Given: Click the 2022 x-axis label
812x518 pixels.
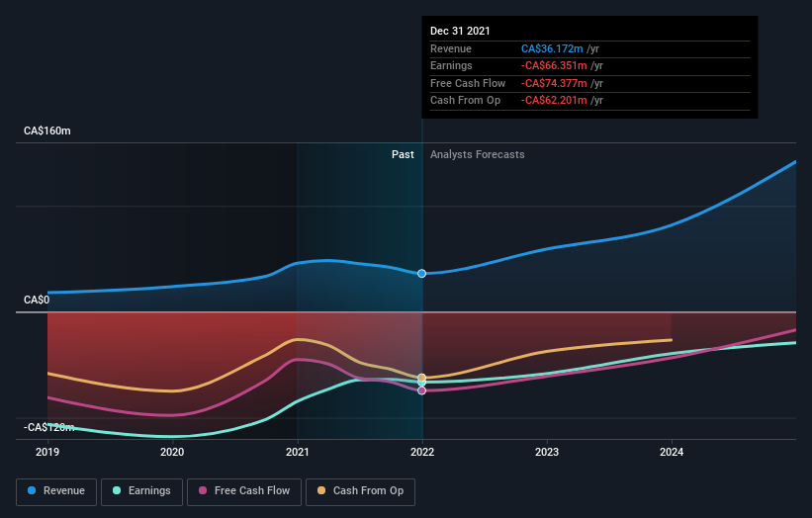Looking at the screenshot, I should pyautogui.click(x=422, y=453).
